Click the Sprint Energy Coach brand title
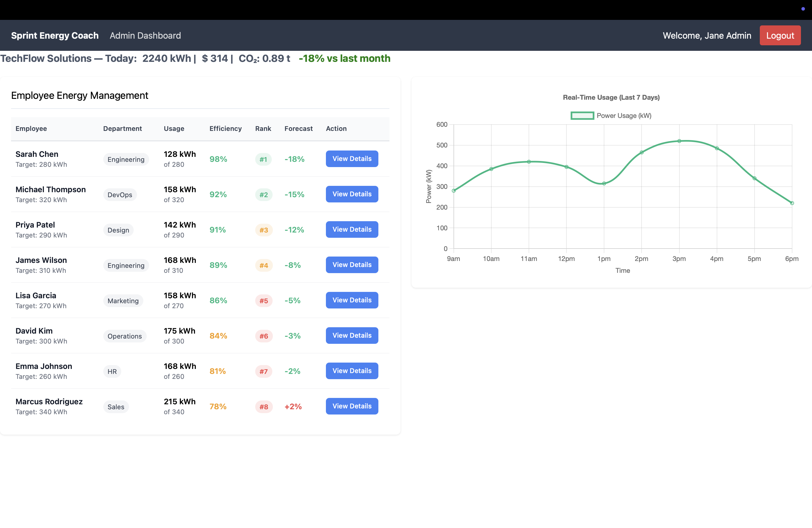812x528 pixels. coord(55,35)
